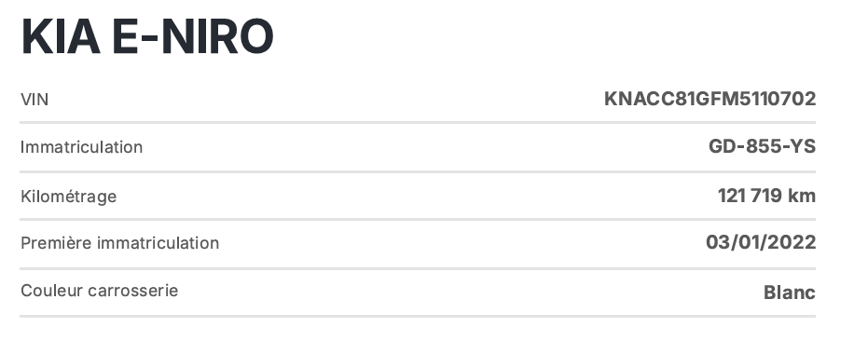Select the date 03/01/2022
The width and height of the screenshot is (868, 340).
point(761,243)
